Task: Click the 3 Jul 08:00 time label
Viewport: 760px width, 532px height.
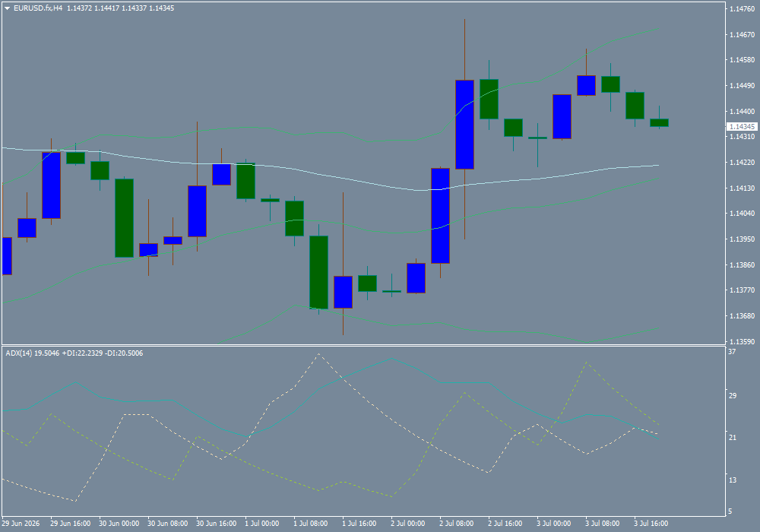Action: pyautogui.click(x=603, y=524)
